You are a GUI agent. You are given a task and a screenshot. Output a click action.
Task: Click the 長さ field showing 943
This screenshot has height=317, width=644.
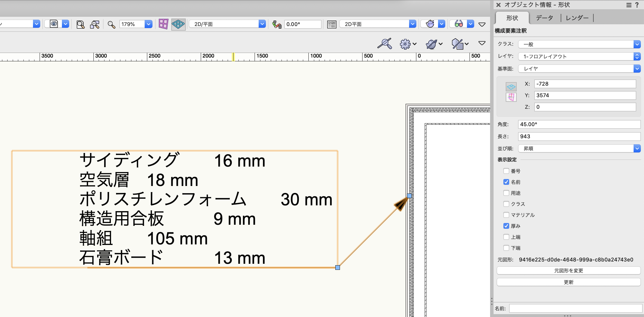coord(579,137)
